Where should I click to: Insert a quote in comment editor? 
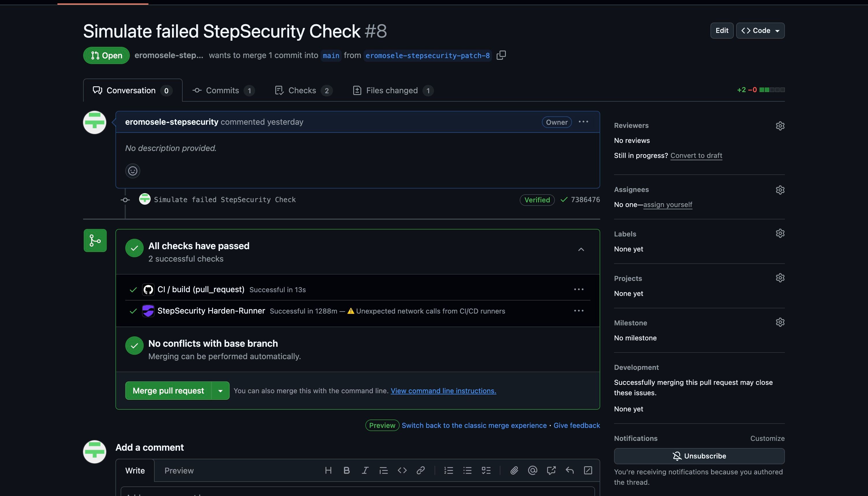pyautogui.click(x=384, y=471)
